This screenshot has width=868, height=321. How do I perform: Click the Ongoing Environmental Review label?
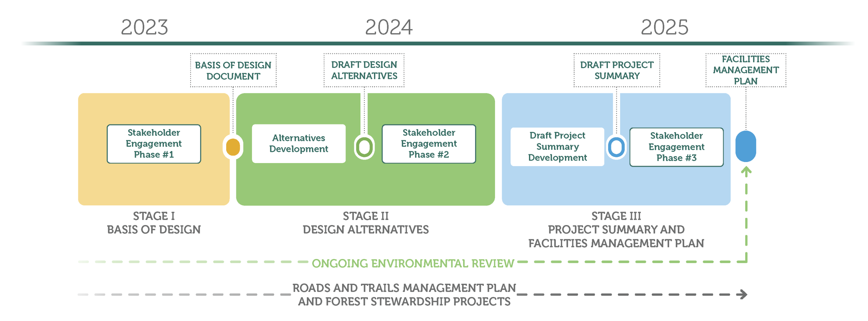click(x=413, y=263)
